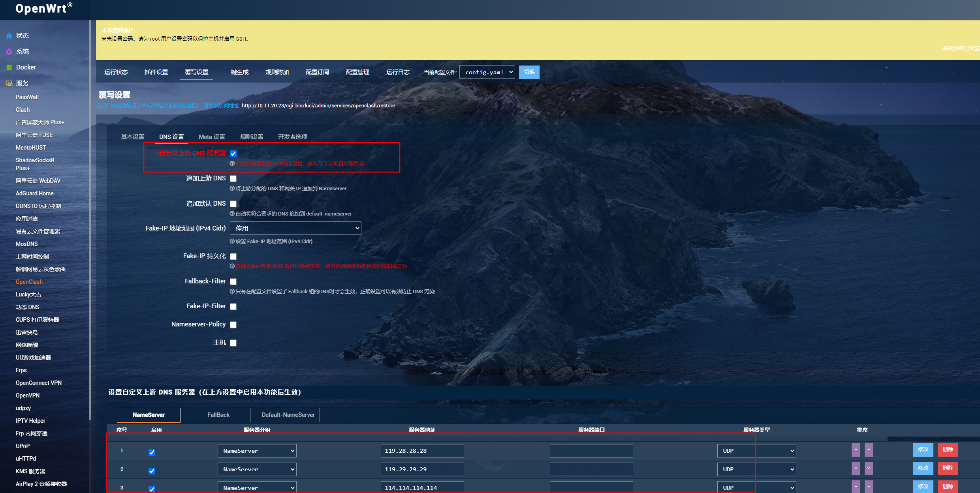The height and width of the screenshot is (493, 980).
Task: Move row 1 DNS server down
Action: pos(869,450)
